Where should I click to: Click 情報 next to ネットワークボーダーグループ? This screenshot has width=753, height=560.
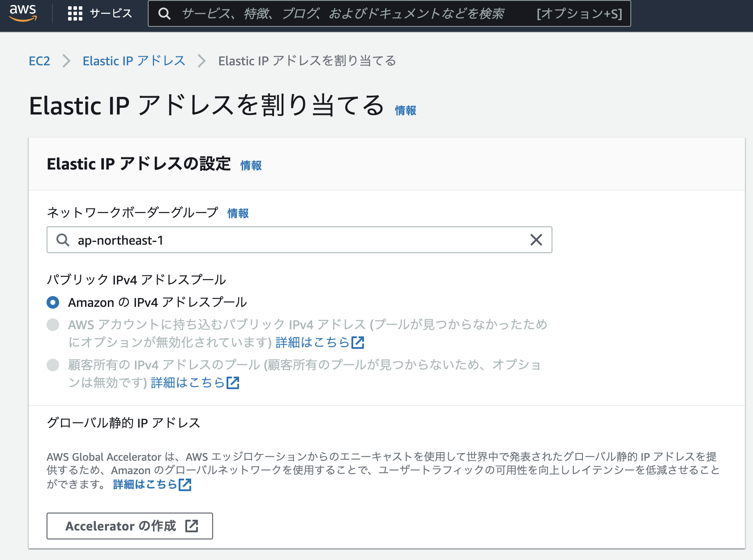(x=238, y=213)
